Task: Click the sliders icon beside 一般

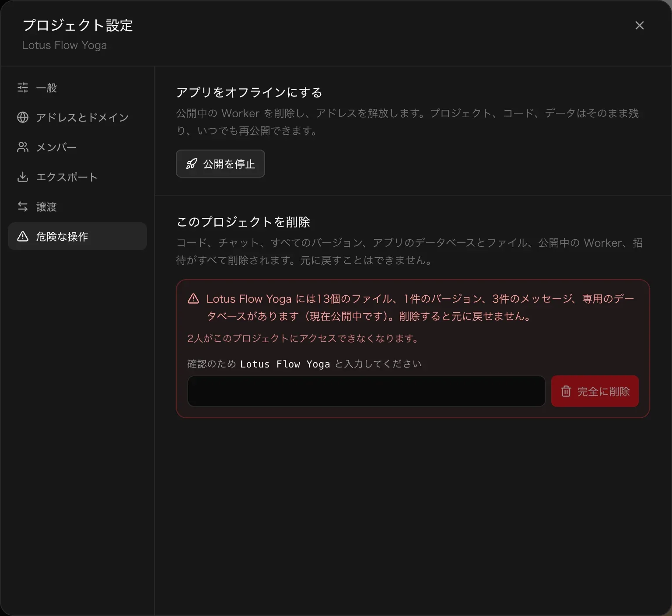Action: 23,87
